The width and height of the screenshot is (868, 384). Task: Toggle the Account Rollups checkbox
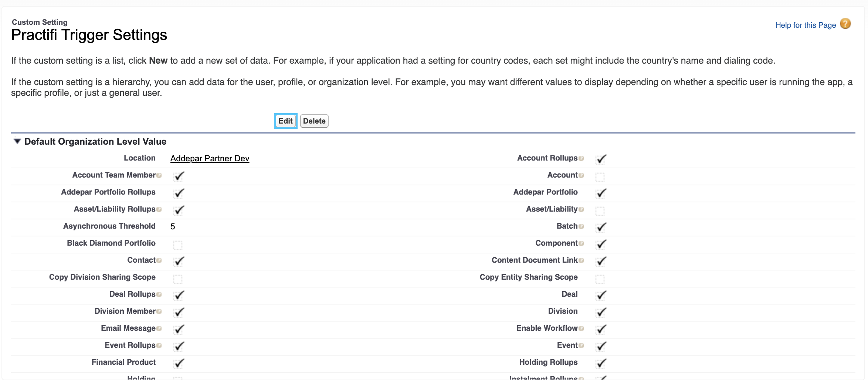point(601,159)
